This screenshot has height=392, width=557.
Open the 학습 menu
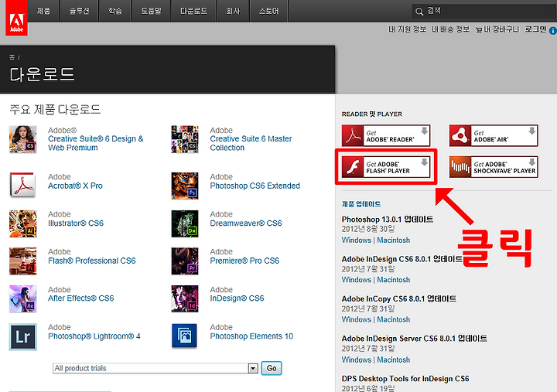point(114,11)
